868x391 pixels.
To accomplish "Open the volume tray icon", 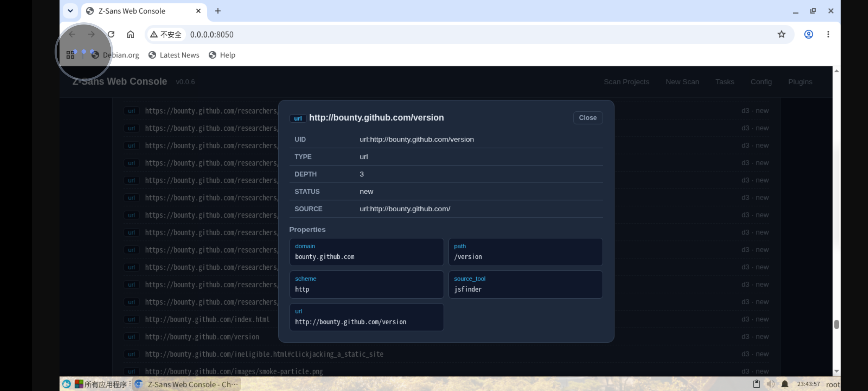I will [x=770, y=384].
